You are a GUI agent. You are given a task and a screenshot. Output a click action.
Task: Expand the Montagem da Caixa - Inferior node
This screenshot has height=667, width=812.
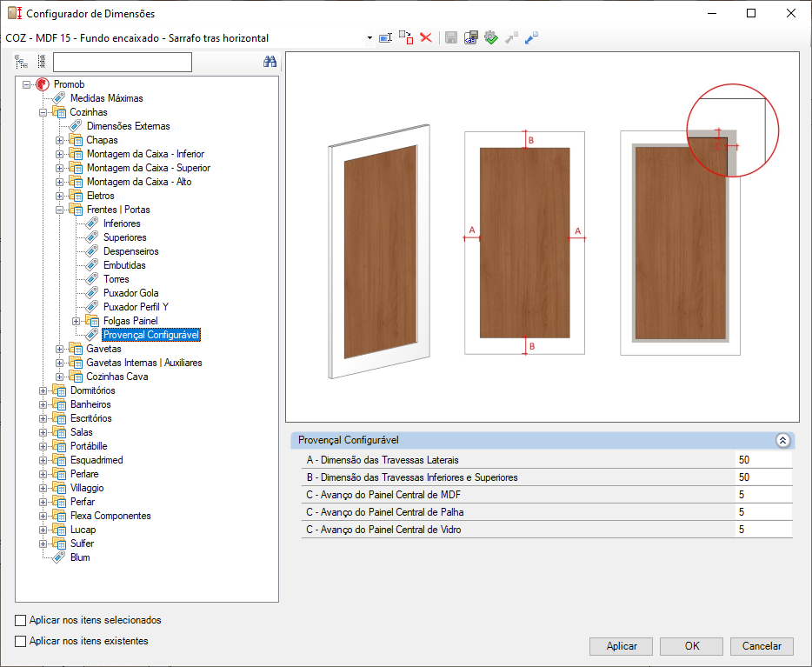[x=60, y=154]
